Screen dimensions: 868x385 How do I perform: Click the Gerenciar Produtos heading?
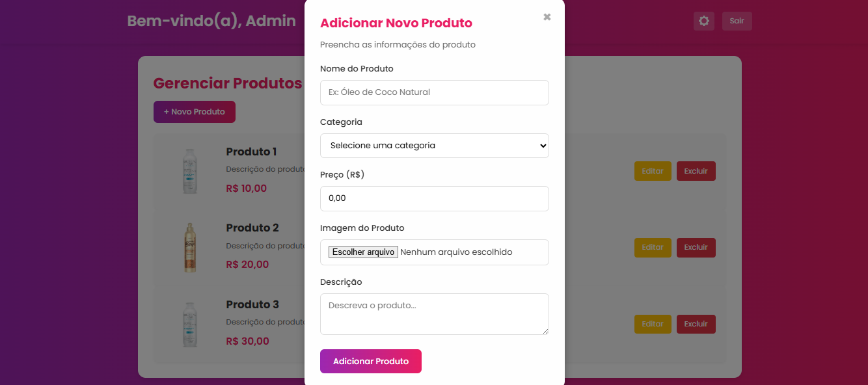228,83
